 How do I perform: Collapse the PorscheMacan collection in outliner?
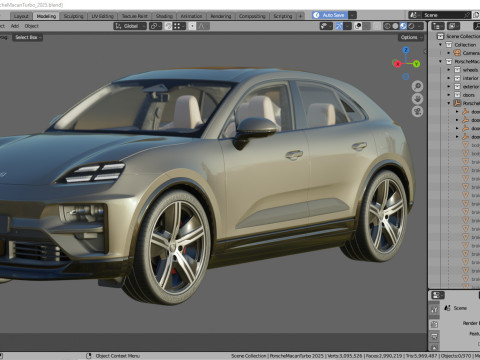[440, 61]
